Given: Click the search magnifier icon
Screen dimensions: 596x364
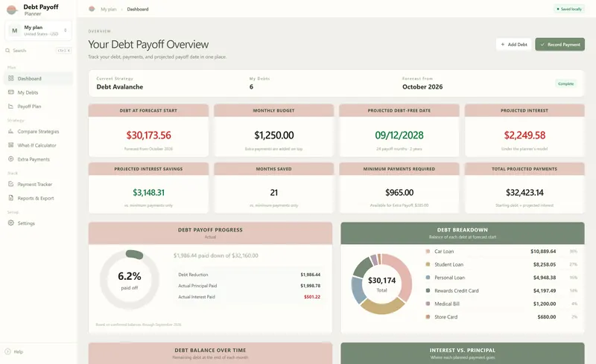Looking at the screenshot, I should pyautogui.click(x=7, y=50).
